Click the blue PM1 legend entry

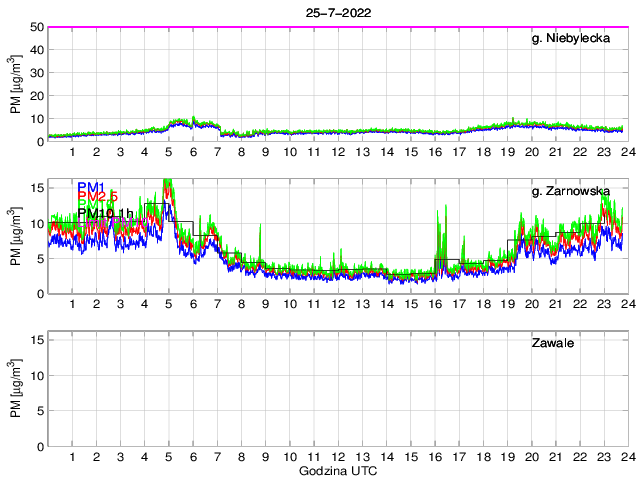91,186
